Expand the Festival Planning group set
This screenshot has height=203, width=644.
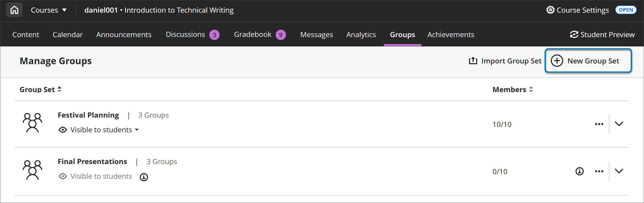click(x=619, y=124)
